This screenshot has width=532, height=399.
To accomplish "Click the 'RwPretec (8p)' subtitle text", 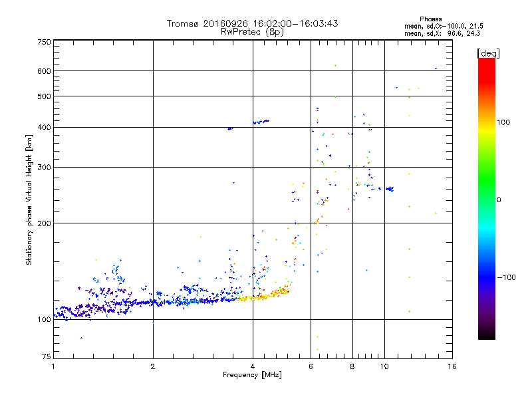I will click(252, 32).
